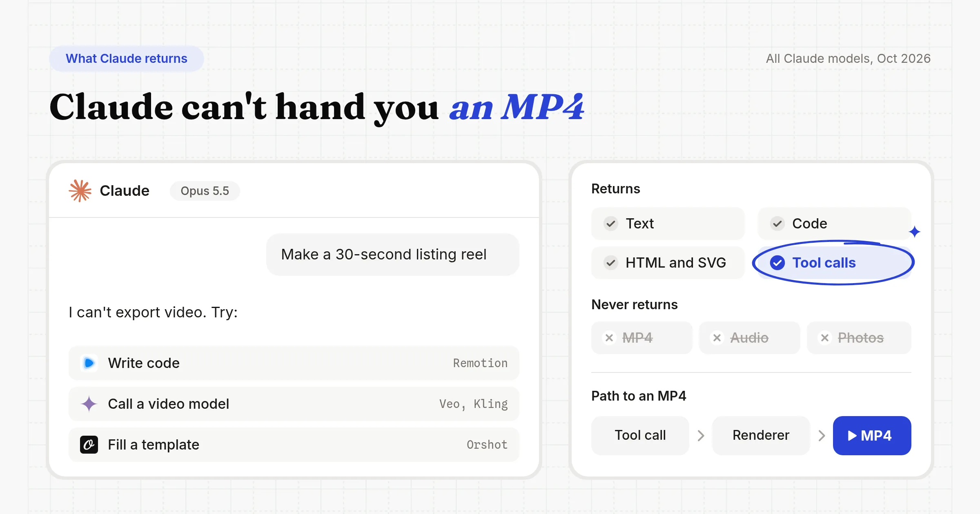Click the Path to an MP4 heading
The height and width of the screenshot is (514, 980).
pos(639,396)
